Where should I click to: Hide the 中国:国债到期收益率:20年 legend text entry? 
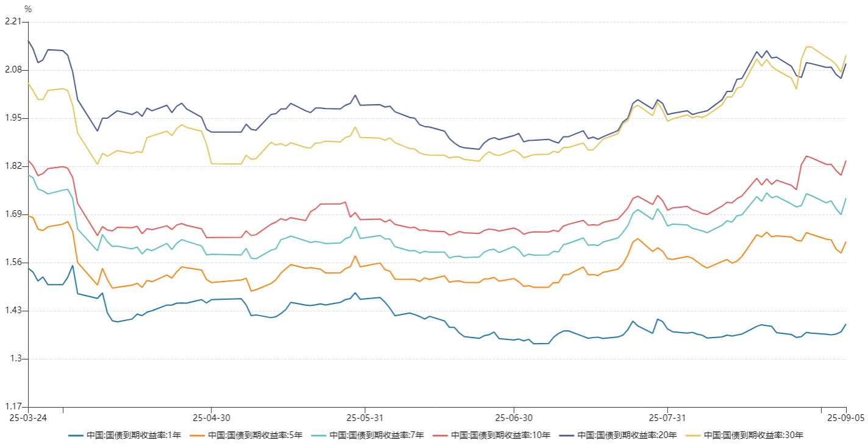pyautogui.click(x=627, y=436)
